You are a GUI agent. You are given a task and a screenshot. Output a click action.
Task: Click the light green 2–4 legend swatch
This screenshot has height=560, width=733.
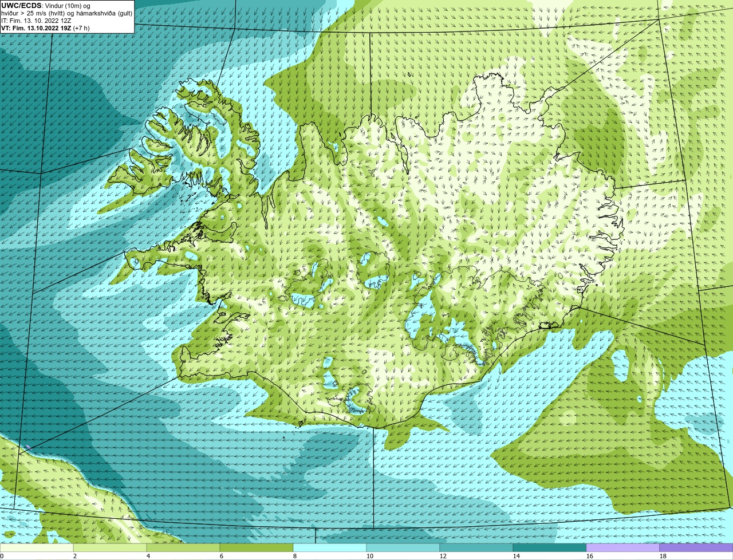(110, 548)
